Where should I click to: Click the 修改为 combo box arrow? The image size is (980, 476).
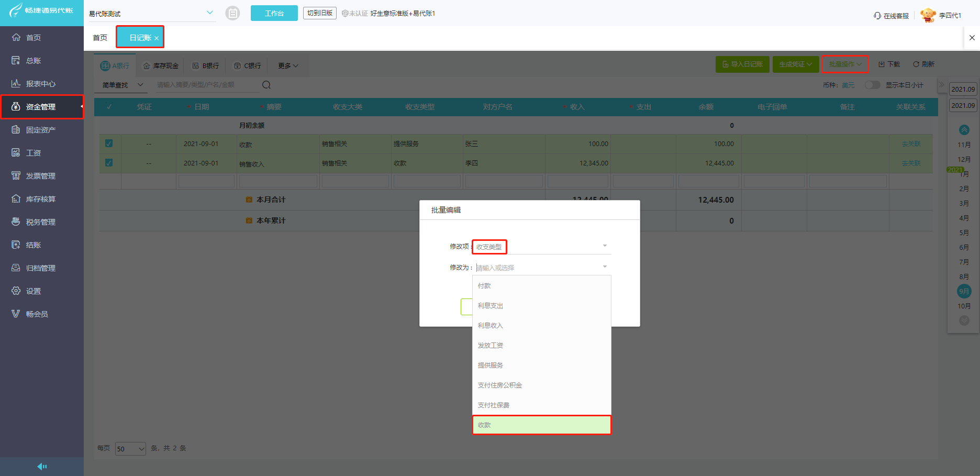[x=605, y=267]
